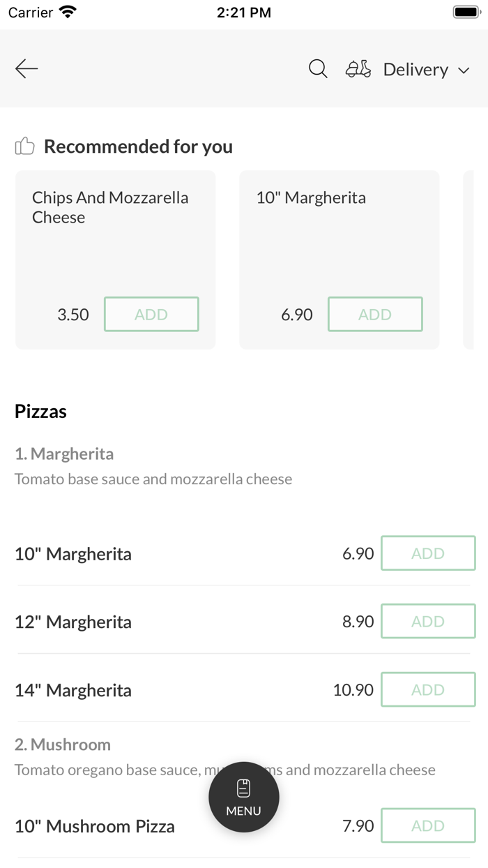Open the floating MENU button

243,798
